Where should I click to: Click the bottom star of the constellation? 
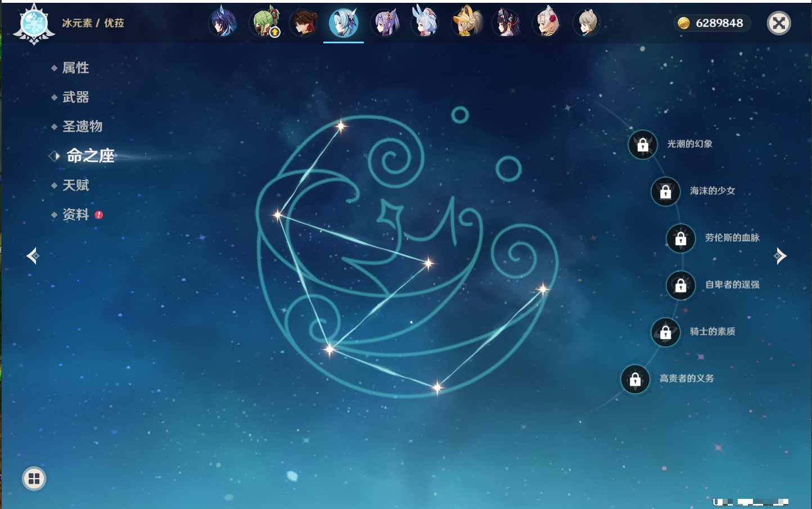point(437,387)
